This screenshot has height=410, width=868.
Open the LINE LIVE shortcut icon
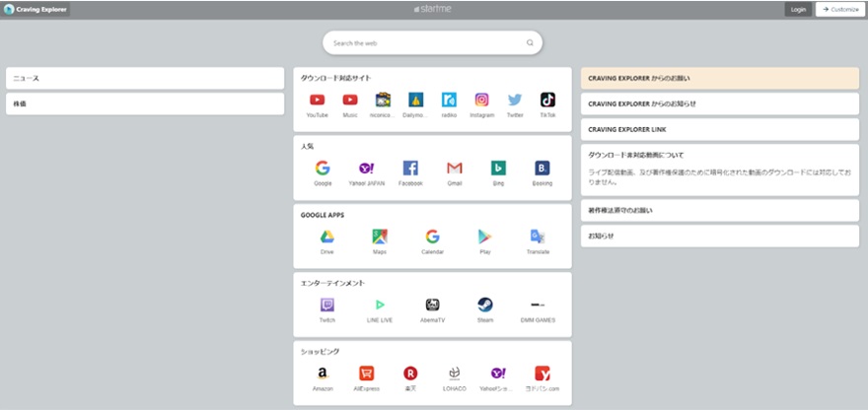tap(380, 305)
